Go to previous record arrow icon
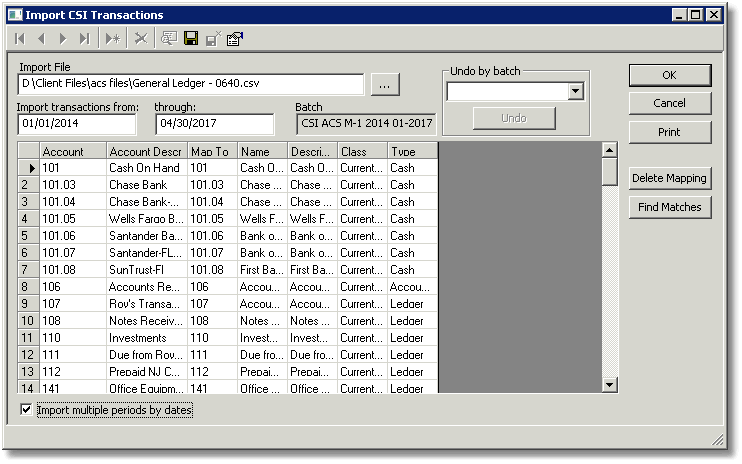The height and width of the screenshot is (464, 742). pyautogui.click(x=42, y=39)
